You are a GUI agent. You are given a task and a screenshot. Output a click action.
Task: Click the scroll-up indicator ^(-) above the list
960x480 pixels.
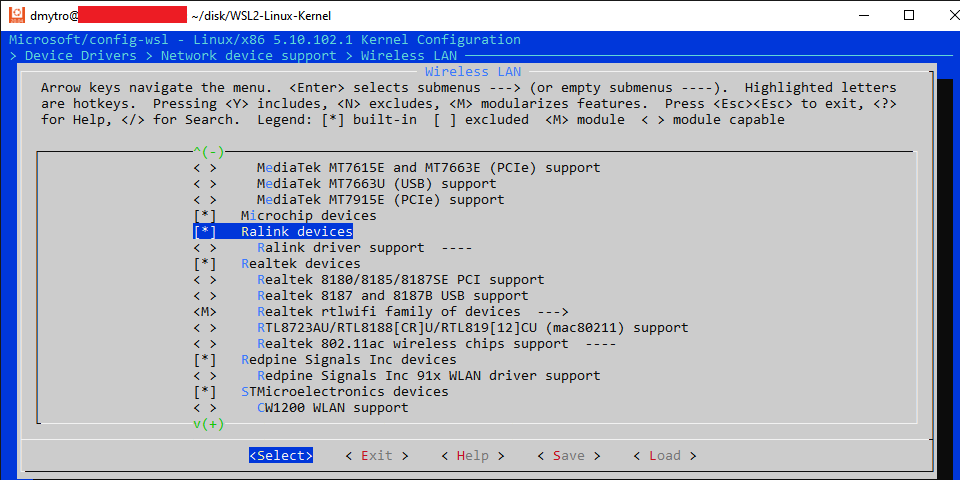209,152
